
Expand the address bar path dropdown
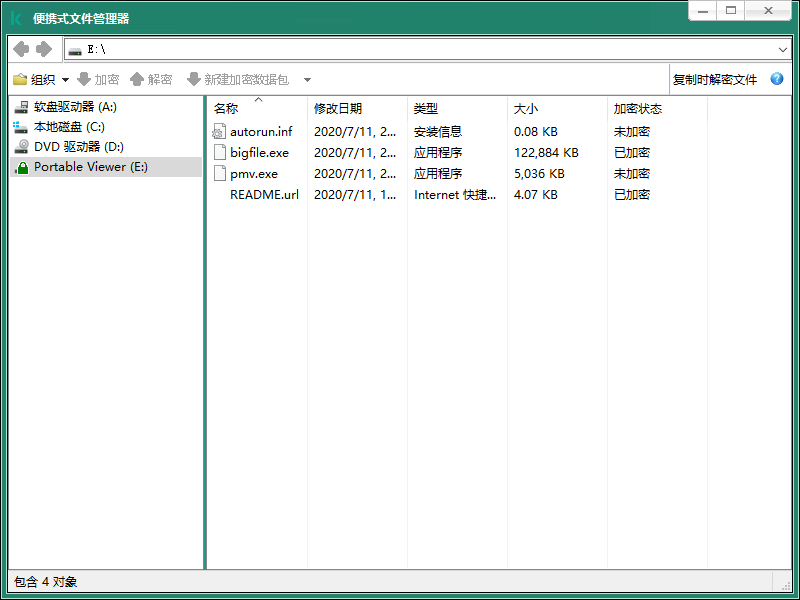(x=782, y=49)
